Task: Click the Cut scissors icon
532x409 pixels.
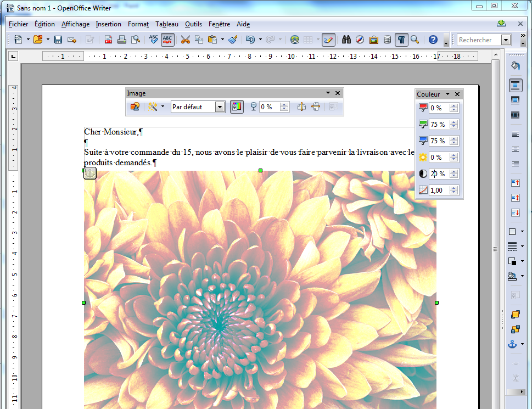Action: [x=185, y=40]
